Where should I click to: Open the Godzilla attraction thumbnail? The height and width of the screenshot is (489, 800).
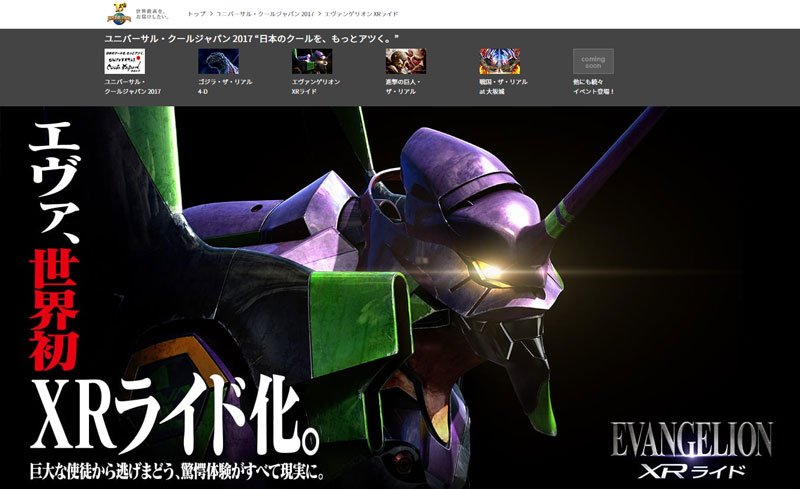(218, 61)
